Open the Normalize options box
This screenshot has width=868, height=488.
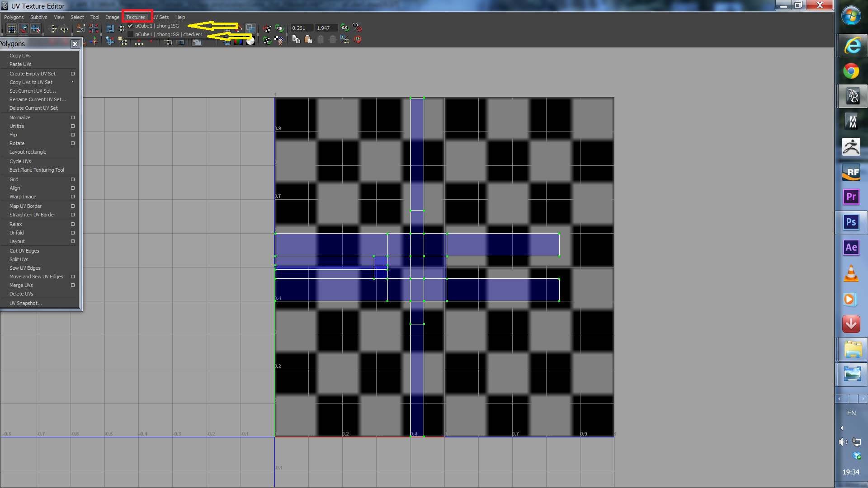click(72, 117)
